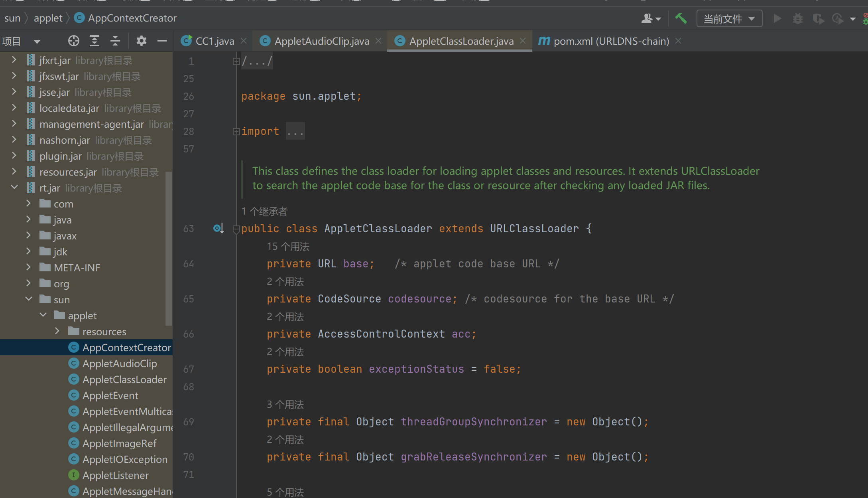Click the codesource field name on line 65
The image size is (868, 498).
click(x=419, y=299)
